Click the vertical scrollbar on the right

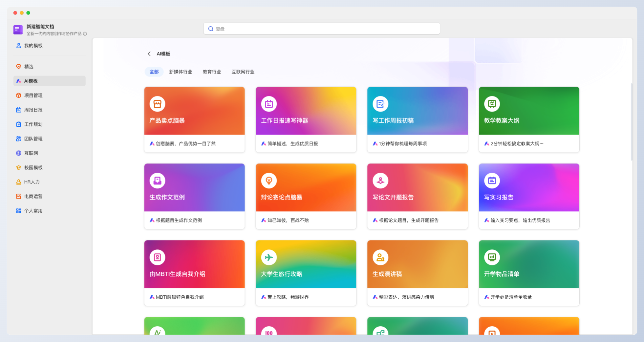(632, 122)
